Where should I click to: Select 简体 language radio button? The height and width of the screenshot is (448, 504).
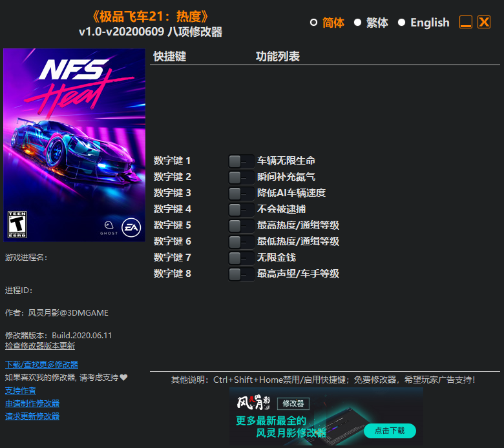click(x=314, y=23)
